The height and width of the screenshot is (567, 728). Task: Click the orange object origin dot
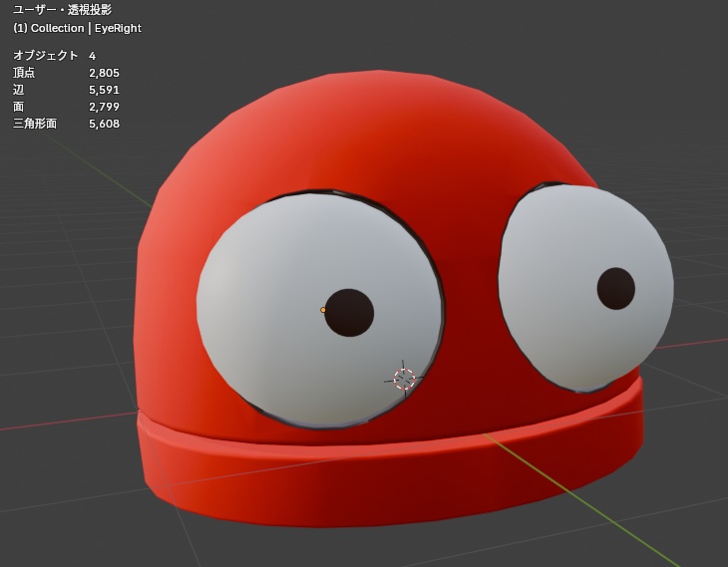pos(323,310)
